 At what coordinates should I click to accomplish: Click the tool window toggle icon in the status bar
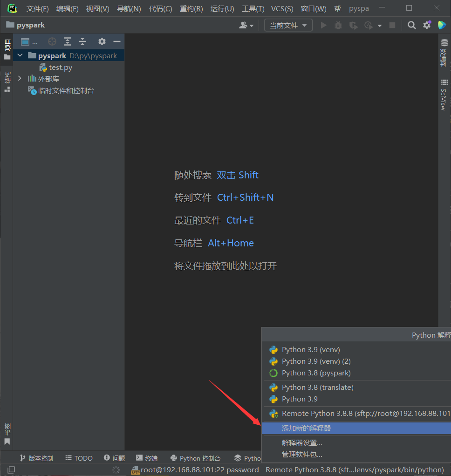pyautogui.click(x=12, y=469)
